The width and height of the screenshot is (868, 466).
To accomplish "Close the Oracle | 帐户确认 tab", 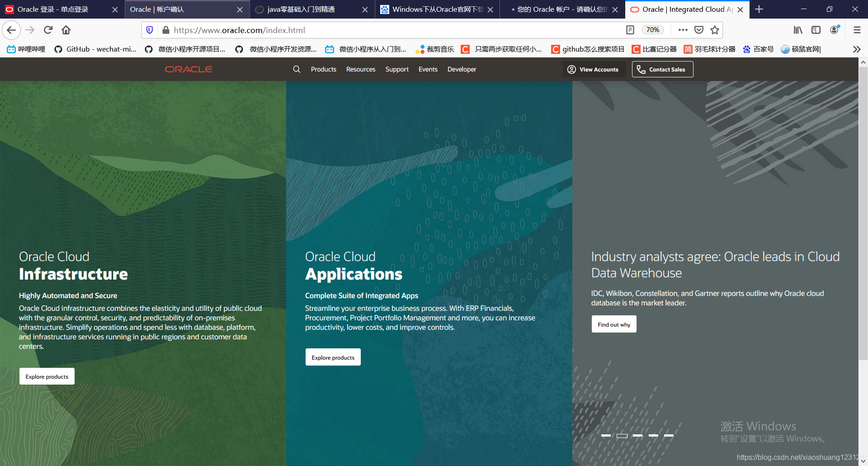I will [x=240, y=10].
